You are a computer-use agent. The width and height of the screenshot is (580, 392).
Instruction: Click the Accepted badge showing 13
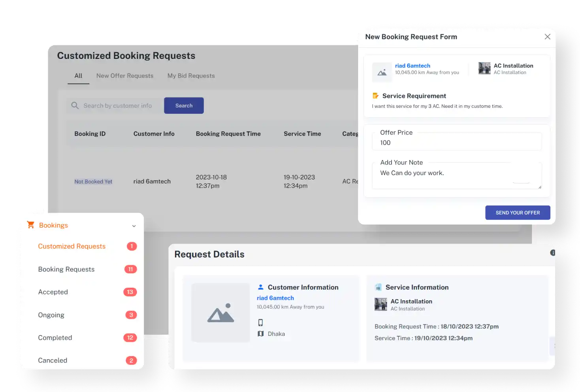coord(130,292)
